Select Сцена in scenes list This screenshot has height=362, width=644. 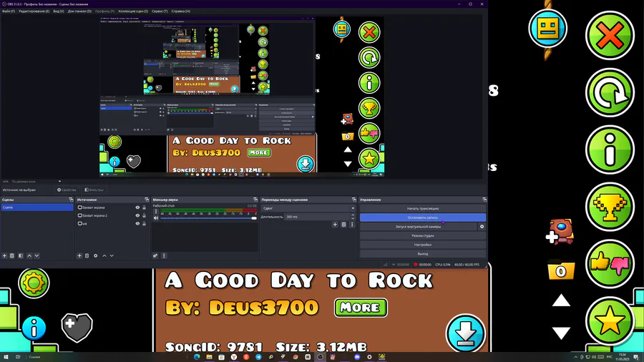(37, 207)
